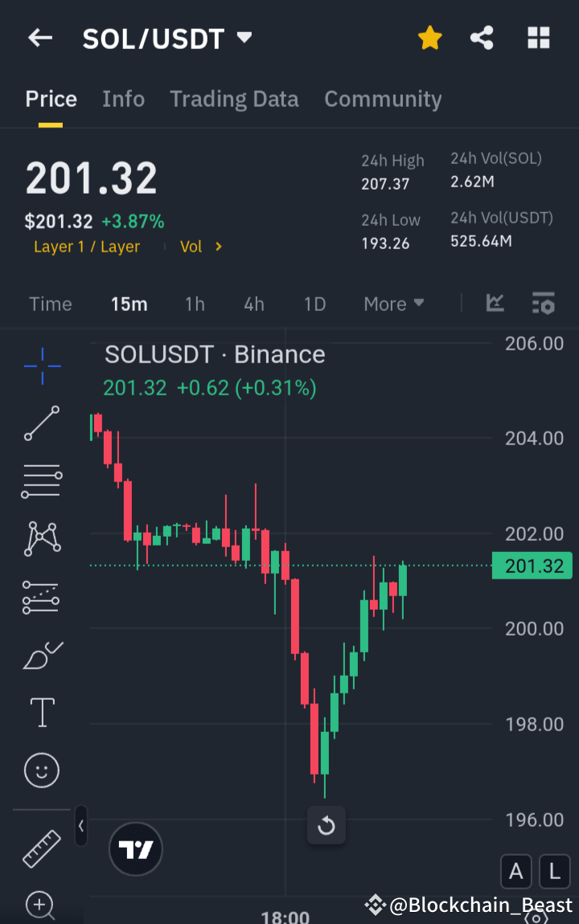Viewport: 579px width, 924px height.
Task: Open the emoji sticker tool
Action: pyautogui.click(x=41, y=770)
